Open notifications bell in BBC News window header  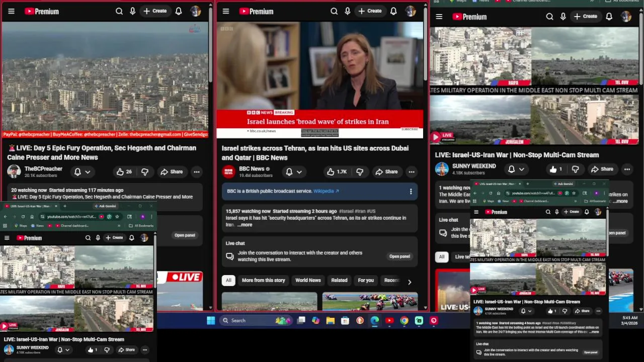(x=393, y=11)
